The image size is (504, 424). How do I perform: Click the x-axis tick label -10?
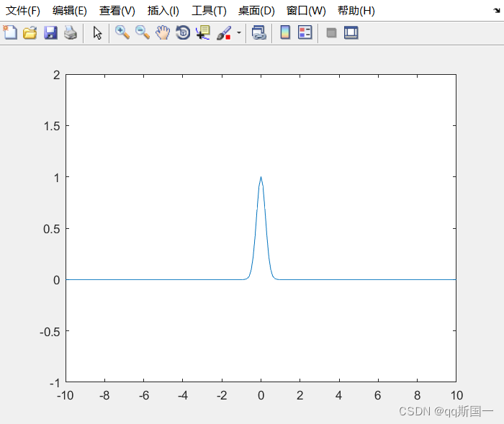pyautogui.click(x=66, y=395)
